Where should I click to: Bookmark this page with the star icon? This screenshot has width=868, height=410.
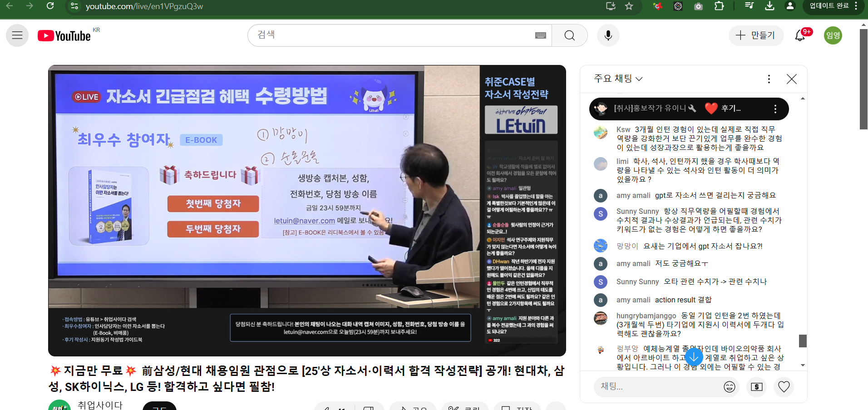click(629, 6)
